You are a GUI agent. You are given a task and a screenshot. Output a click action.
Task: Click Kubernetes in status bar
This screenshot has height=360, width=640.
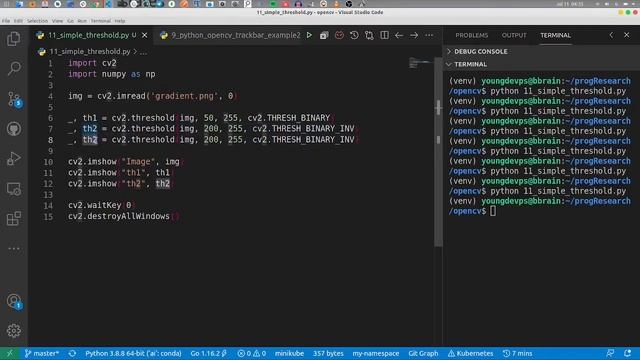[x=470, y=353]
